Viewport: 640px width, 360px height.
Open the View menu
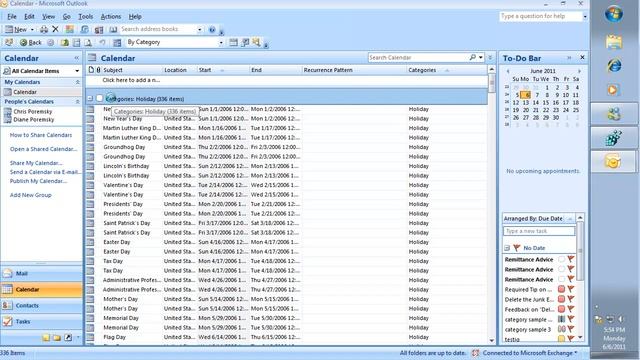click(x=49, y=17)
